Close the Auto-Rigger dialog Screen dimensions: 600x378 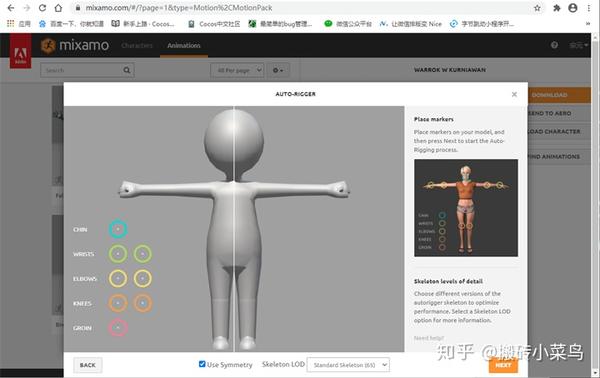point(514,94)
